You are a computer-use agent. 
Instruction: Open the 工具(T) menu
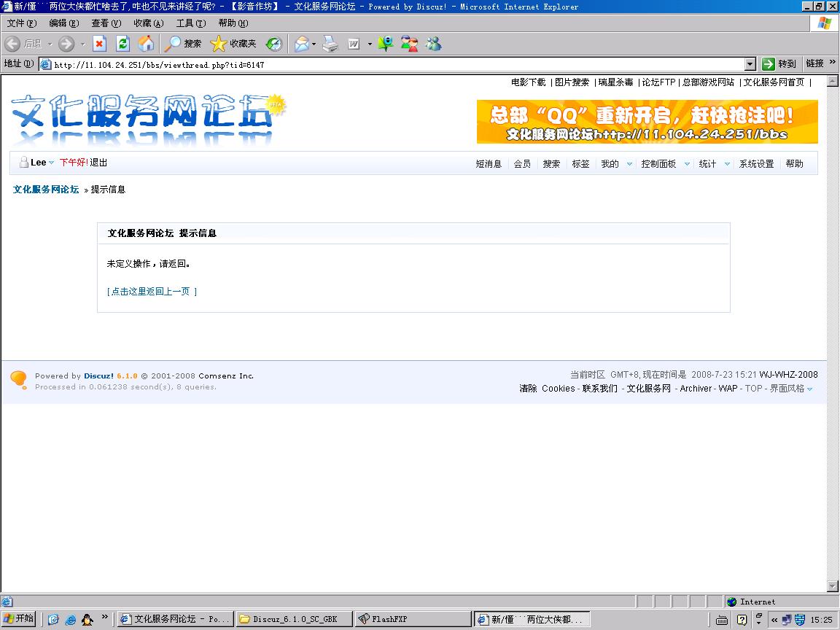pos(191,23)
